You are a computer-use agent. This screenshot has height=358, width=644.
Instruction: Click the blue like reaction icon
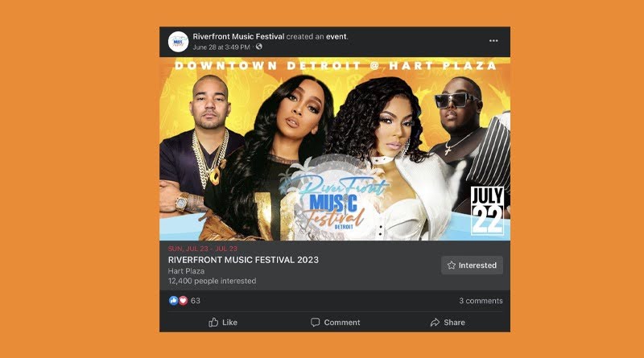[x=174, y=301]
